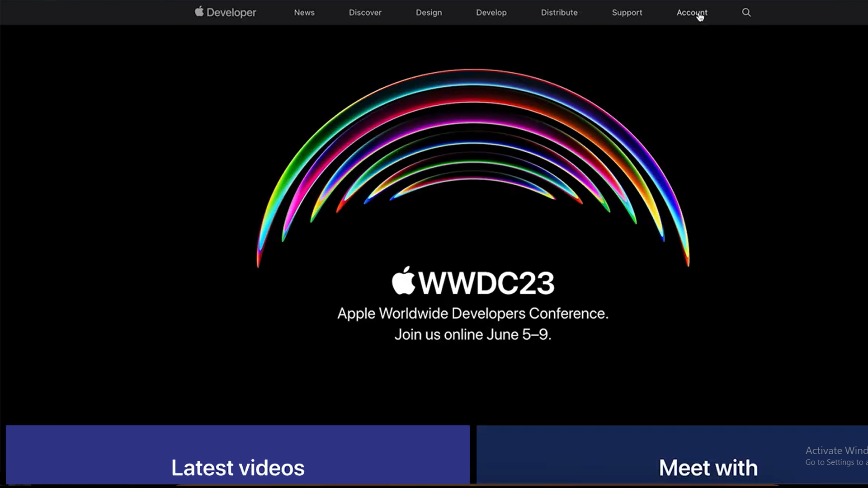This screenshot has width=868, height=488.
Task: Open the Latest videos section
Action: click(237, 468)
